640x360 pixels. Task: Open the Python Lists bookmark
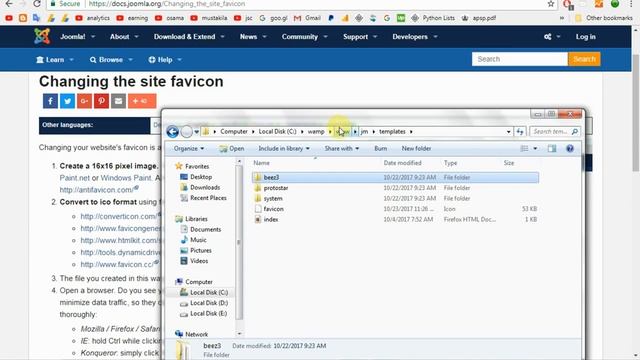pos(433,18)
